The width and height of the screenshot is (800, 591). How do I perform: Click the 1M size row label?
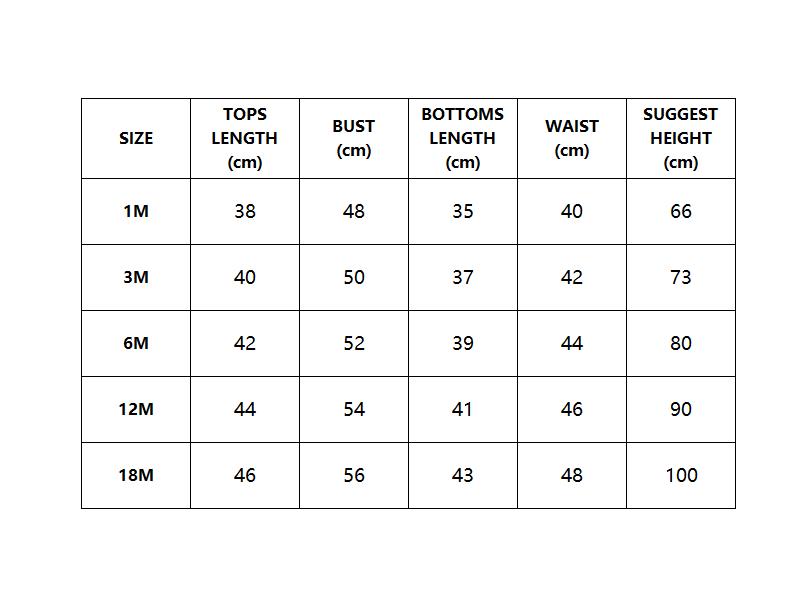tap(136, 211)
